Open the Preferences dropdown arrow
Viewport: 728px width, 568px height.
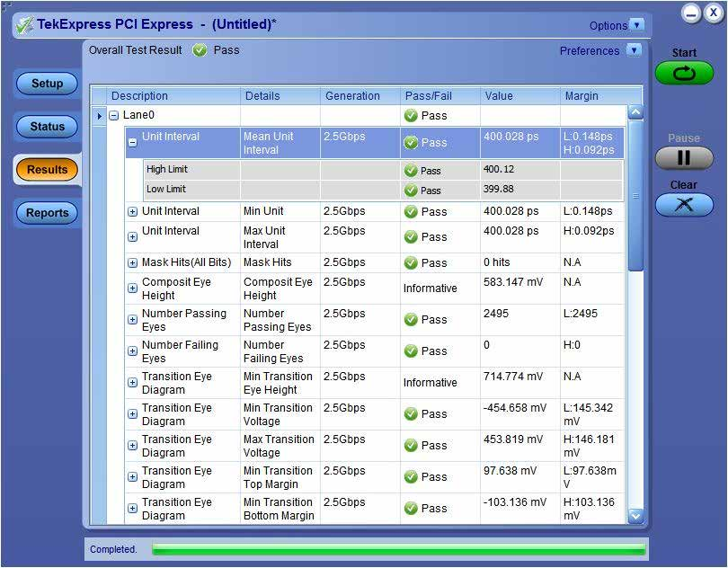point(634,50)
